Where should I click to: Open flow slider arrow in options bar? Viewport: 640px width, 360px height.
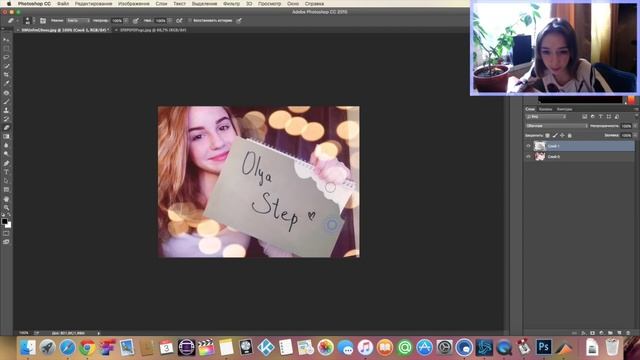point(169,20)
